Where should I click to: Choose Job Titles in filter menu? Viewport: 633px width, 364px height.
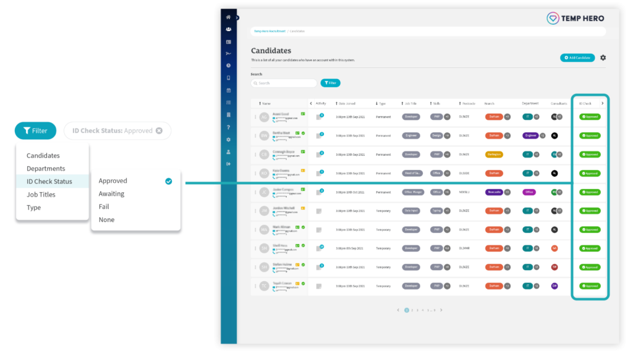pos(41,195)
